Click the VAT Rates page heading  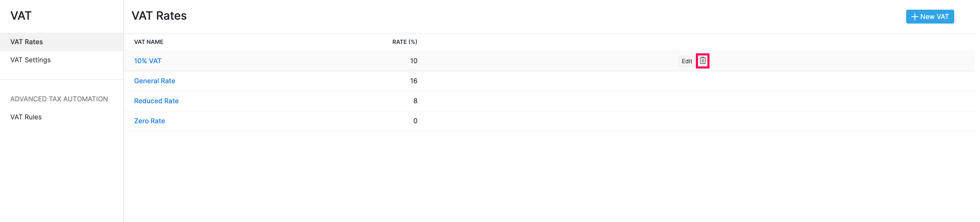(x=159, y=16)
